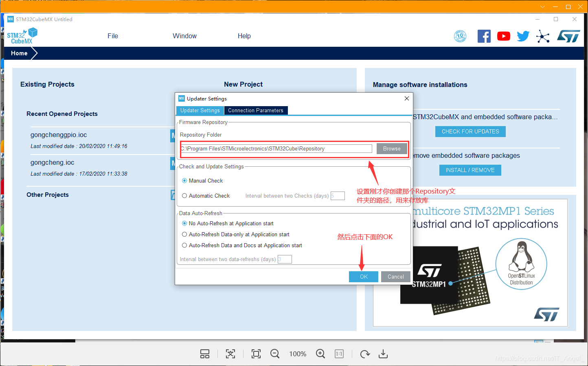
Task: Click the Browse button
Action: point(392,148)
